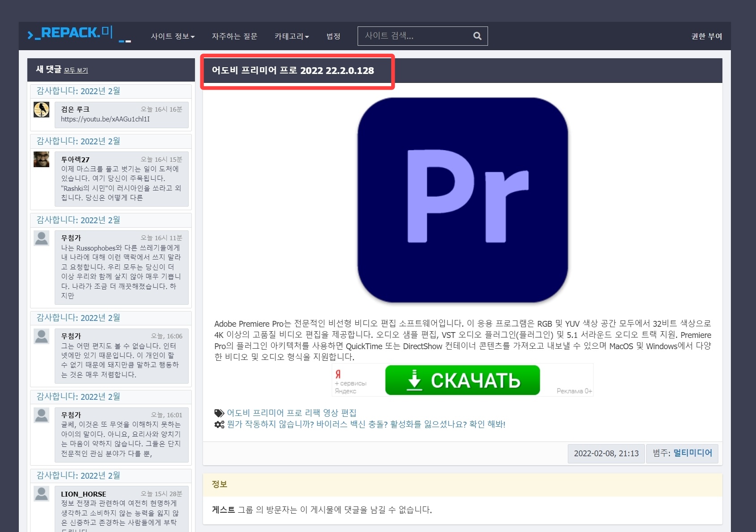Open 검은 루크's avatar picture

tap(42, 109)
